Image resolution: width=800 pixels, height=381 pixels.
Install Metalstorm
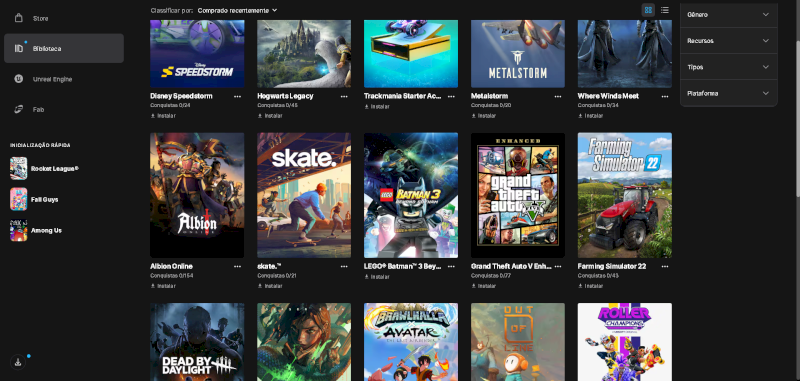click(x=484, y=116)
